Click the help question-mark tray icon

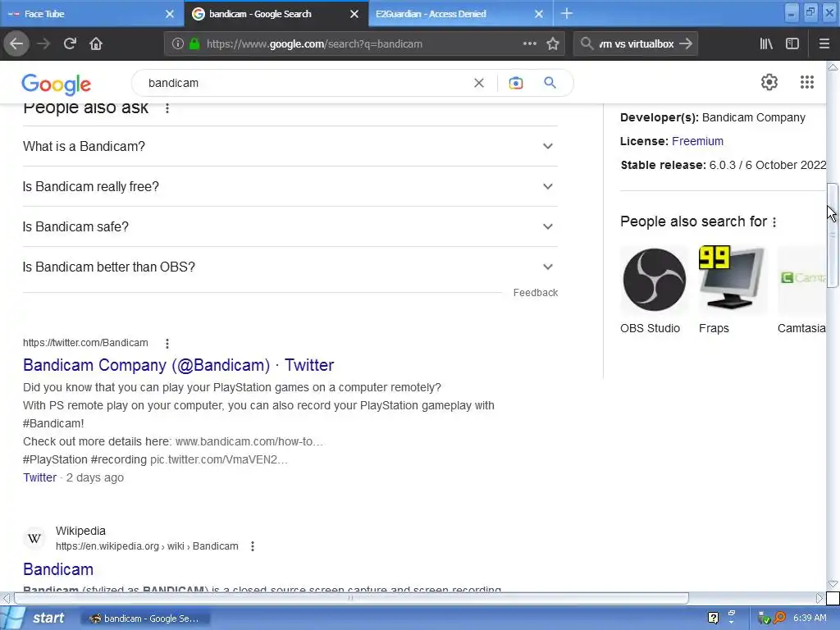[713, 619]
